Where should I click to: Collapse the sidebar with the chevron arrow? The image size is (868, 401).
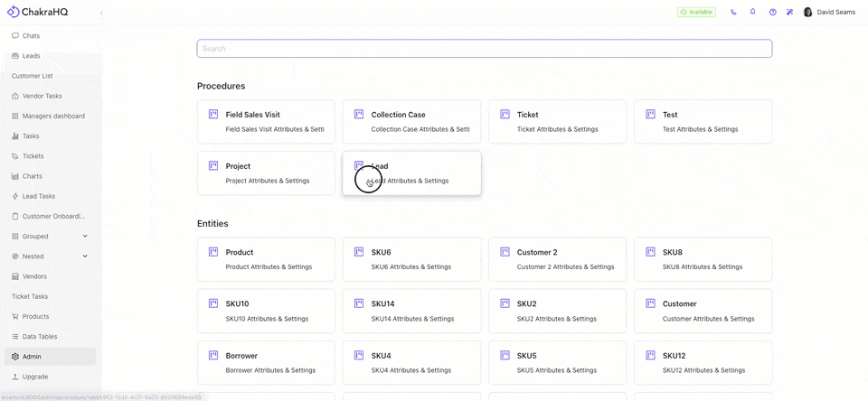click(x=101, y=13)
